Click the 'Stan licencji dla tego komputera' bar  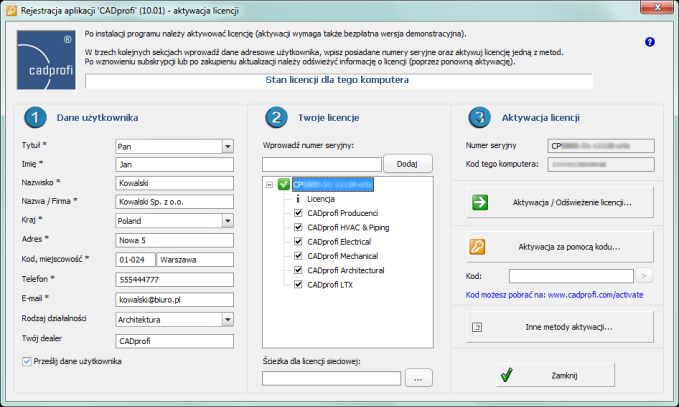pos(339,81)
